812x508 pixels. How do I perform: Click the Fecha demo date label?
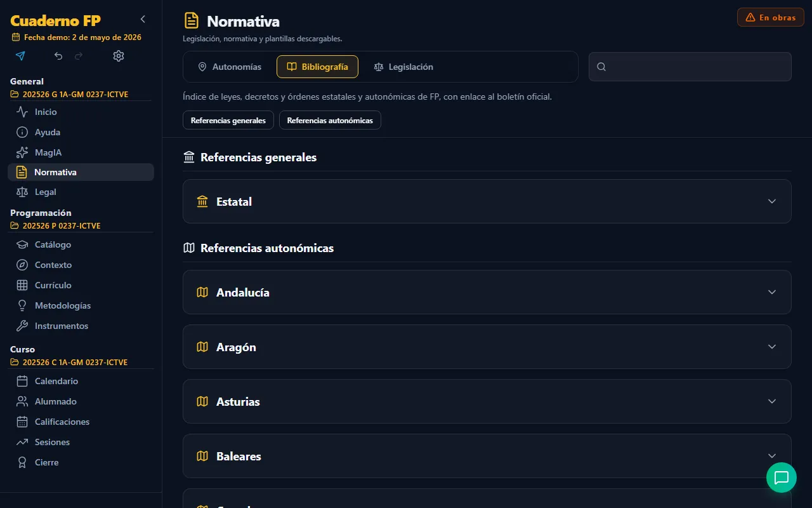pyautogui.click(x=77, y=37)
